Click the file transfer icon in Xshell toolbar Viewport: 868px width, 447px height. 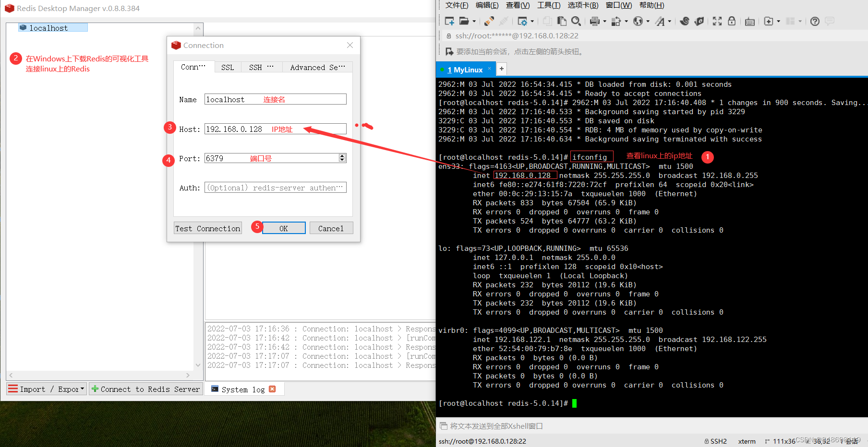tap(616, 21)
